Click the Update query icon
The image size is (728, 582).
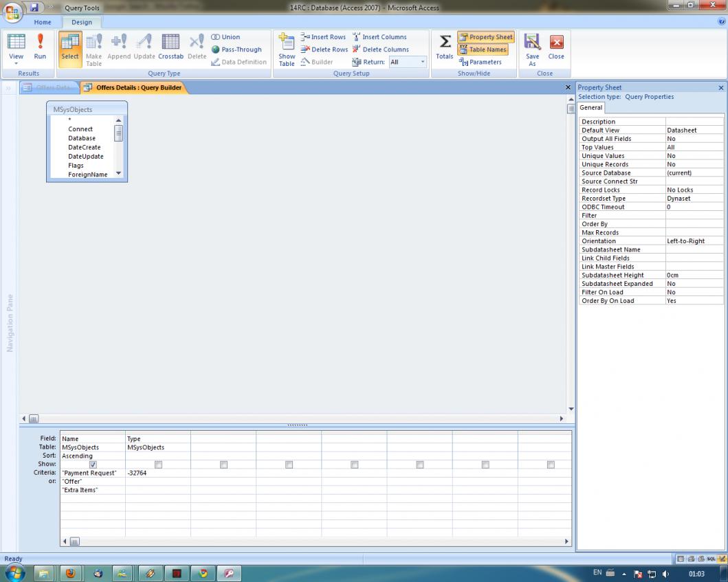tap(144, 47)
